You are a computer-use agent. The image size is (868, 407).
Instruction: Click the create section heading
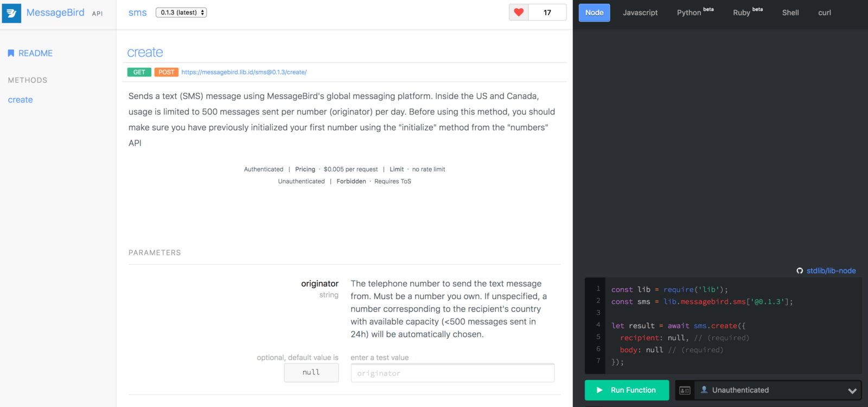[145, 53]
